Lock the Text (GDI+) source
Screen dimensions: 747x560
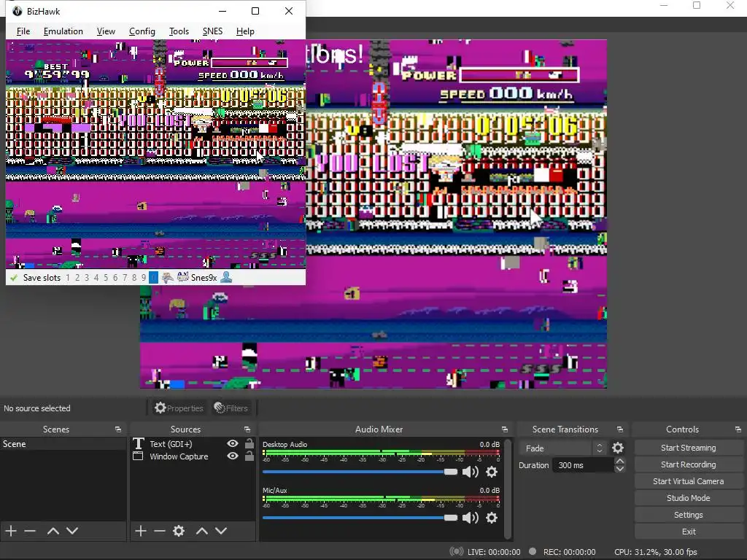pyautogui.click(x=249, y=443)
